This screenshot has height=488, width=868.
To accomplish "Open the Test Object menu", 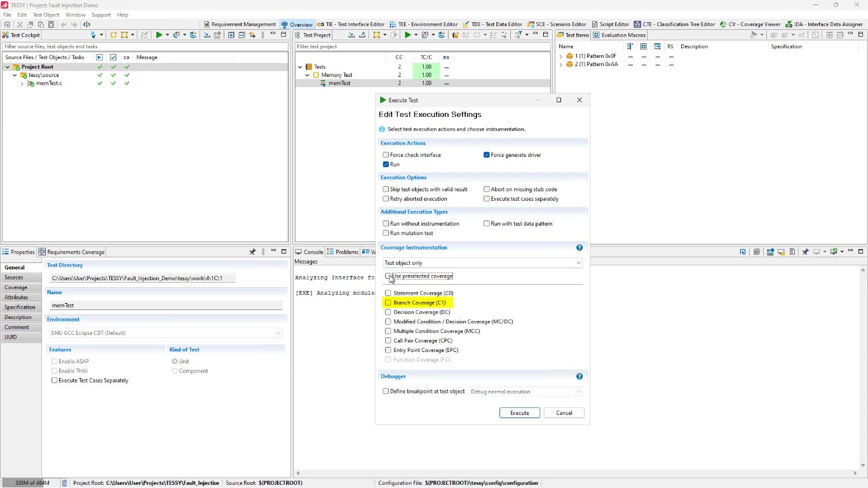I will click(x=46, y=15).
